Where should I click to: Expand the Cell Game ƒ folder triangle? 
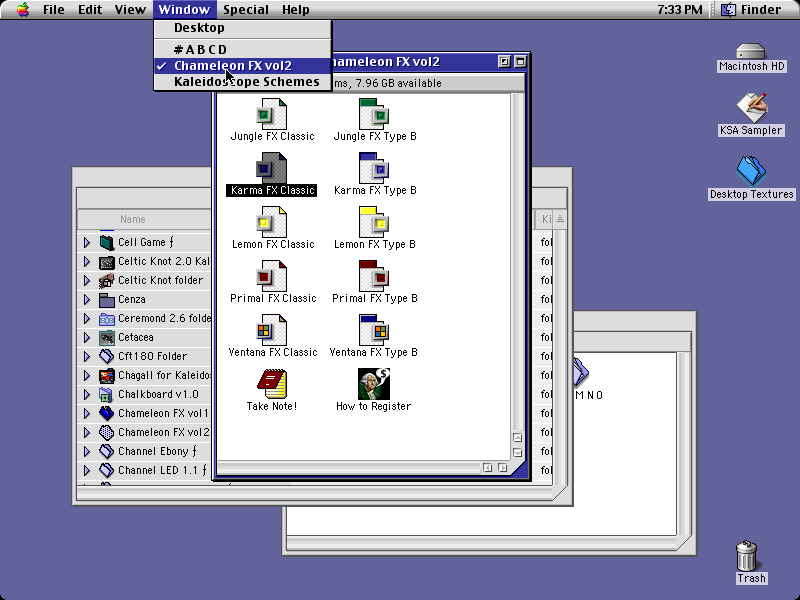[87, 242]
